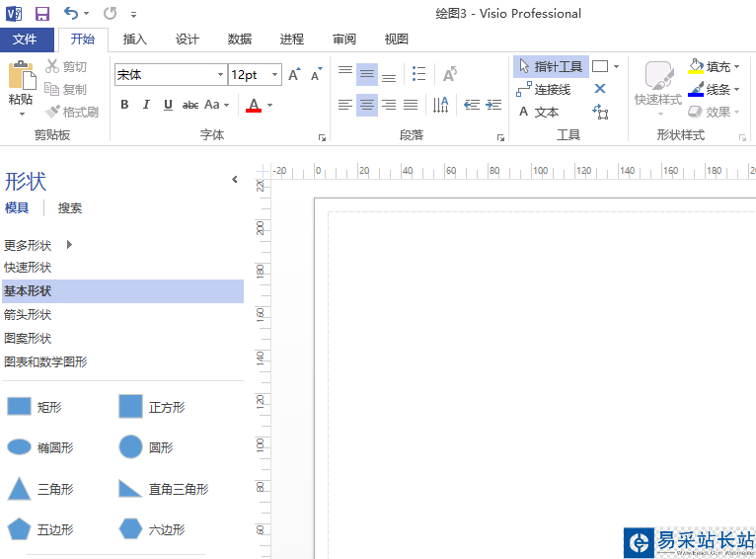This screenshot has width=756, height=559.
Task: Switch to the 审阅 tab
Action: click(344, 40)
